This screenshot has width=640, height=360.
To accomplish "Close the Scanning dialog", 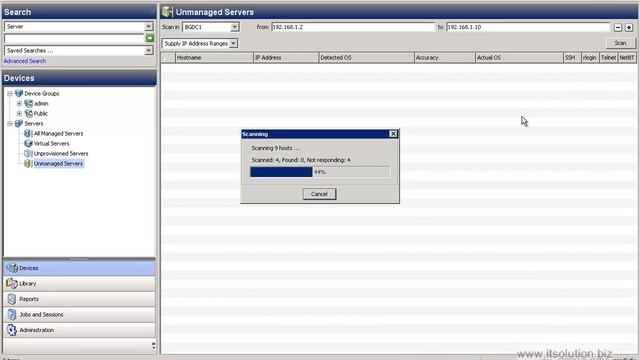I will tap(393, 134).
